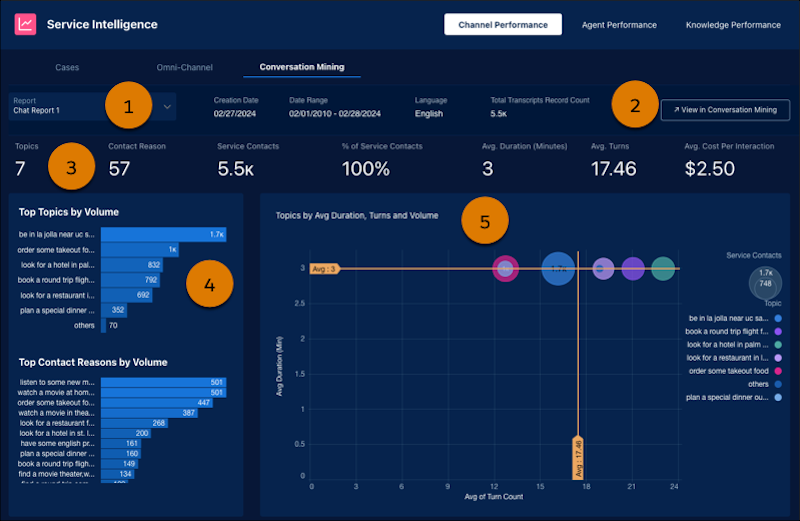Click listen to some new m... reason bar
Viewport: 800px width, 521px height.
point(163,382)
